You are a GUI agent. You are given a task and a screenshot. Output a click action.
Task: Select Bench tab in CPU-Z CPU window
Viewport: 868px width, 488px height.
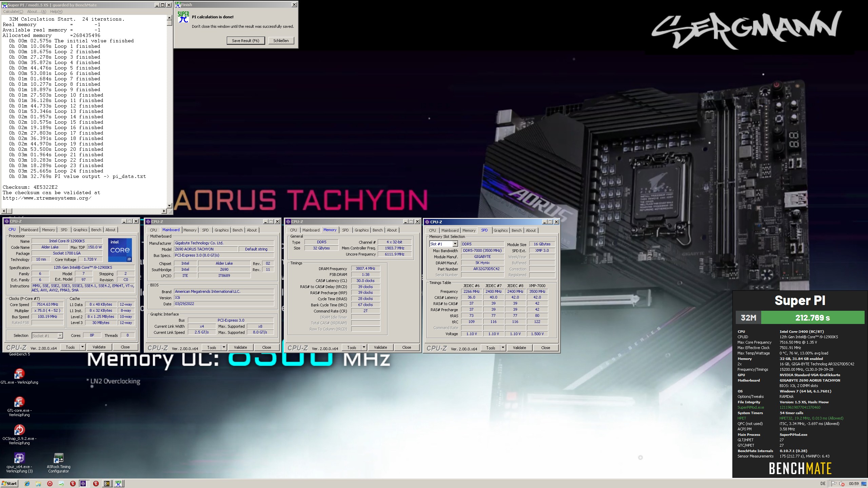96,230
